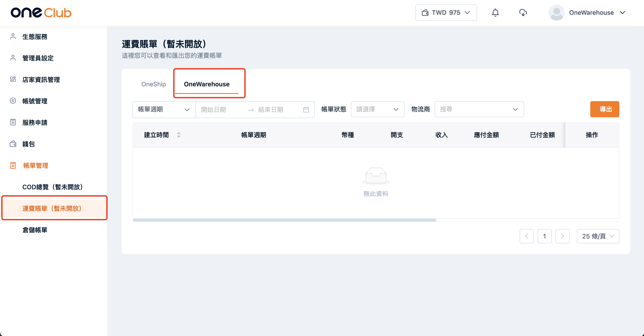The image size is (644, 336).
Task: Click the horizontal table scrollbar
Action: coord(284,220)
